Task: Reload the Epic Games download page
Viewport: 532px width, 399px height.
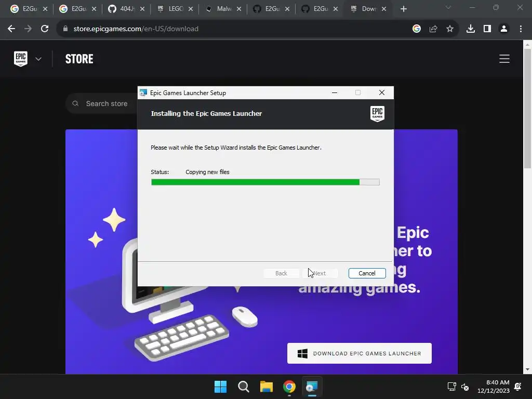Action: pyautogui.click(x=45, y=29)
